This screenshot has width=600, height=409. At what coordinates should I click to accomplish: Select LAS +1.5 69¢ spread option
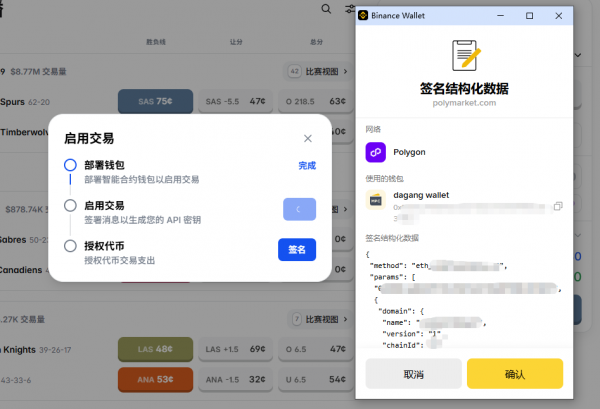(x=235, y=349)
